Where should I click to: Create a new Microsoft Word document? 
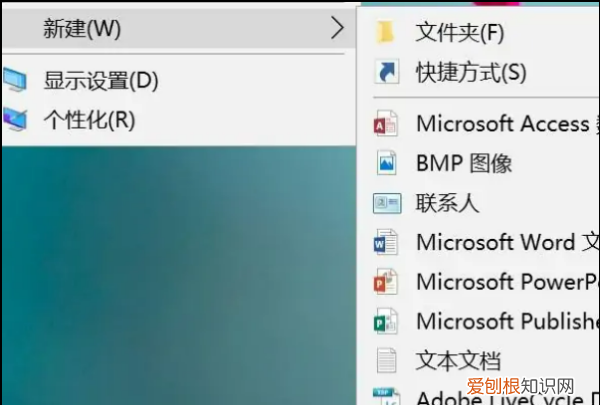(508, 242)
